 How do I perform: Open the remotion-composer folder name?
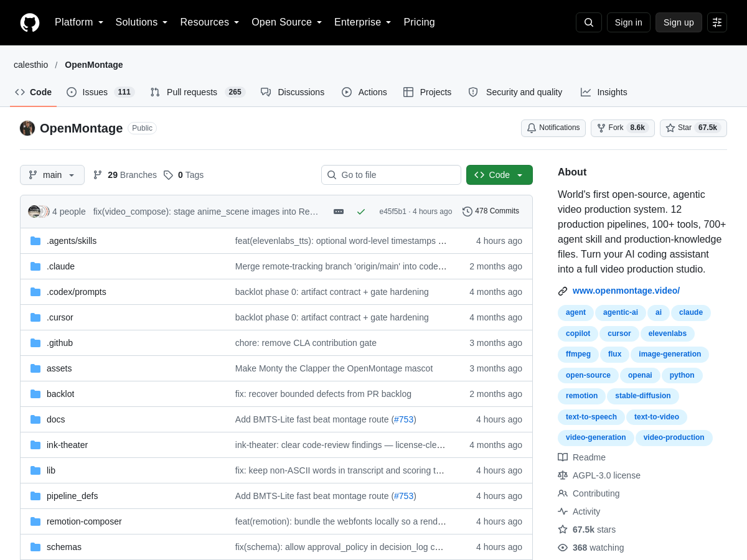(84, 521)
